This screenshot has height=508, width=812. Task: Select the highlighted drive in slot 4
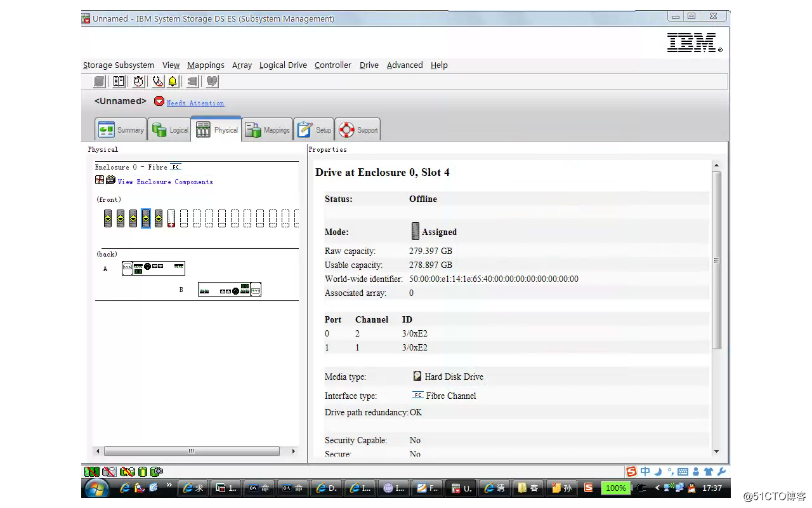[x=146, y=218]
